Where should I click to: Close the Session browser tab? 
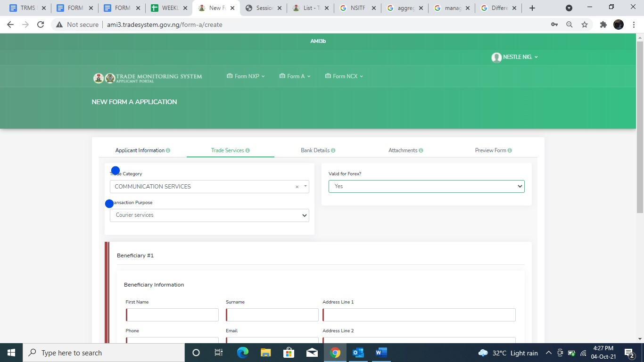coord(279,8)
